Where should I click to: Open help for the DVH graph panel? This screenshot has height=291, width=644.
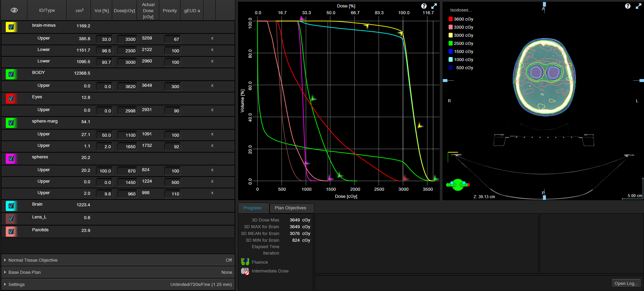click(x=424, y=6)
